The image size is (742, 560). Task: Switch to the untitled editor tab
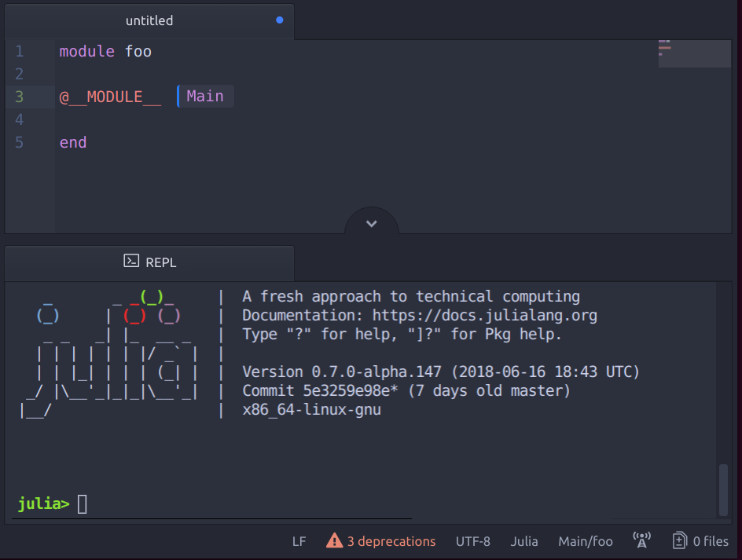tap(149, 21)
